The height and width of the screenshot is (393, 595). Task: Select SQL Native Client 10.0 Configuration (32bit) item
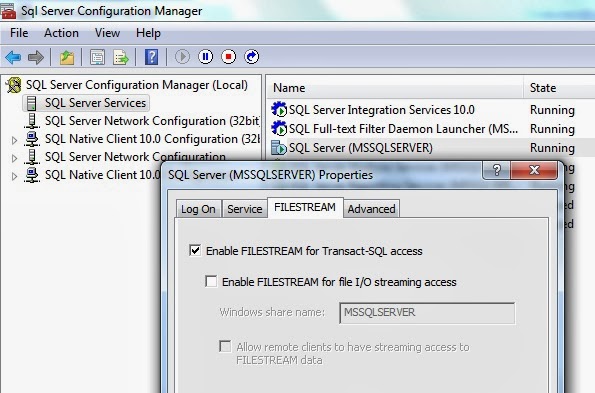(x=152, y=139)
